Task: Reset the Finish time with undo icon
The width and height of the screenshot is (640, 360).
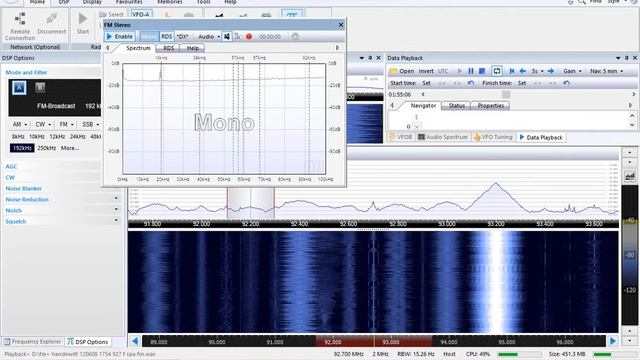Action: pyautogui.click(x=567, y=83)
